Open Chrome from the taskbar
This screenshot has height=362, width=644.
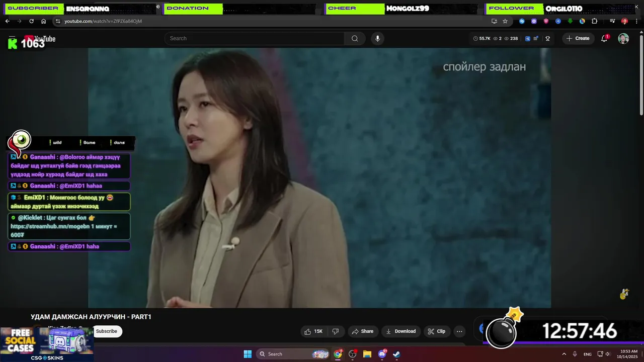(x=338, y=354)
